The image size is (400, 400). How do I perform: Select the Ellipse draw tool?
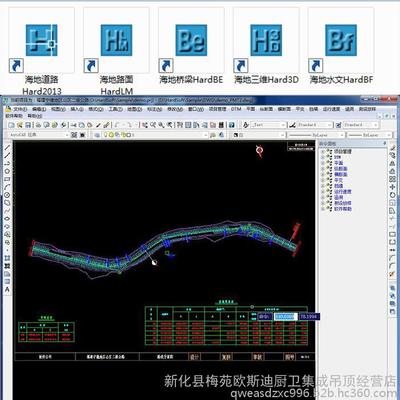tap(7, 219)
